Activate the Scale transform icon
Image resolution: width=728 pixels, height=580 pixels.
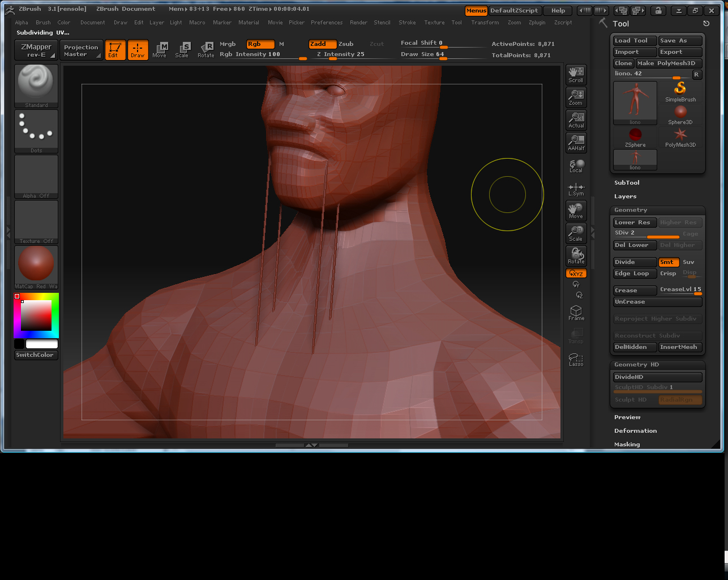tap(182, 49)
